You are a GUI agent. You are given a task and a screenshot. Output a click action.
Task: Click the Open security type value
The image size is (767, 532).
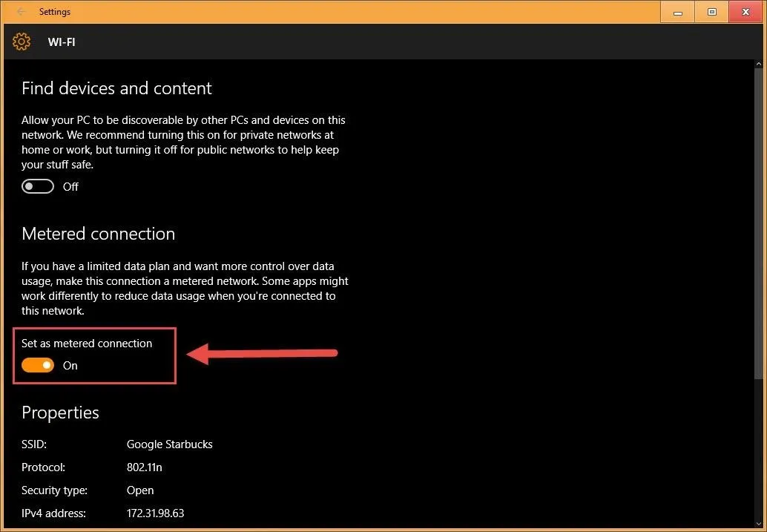pos(140,490)
